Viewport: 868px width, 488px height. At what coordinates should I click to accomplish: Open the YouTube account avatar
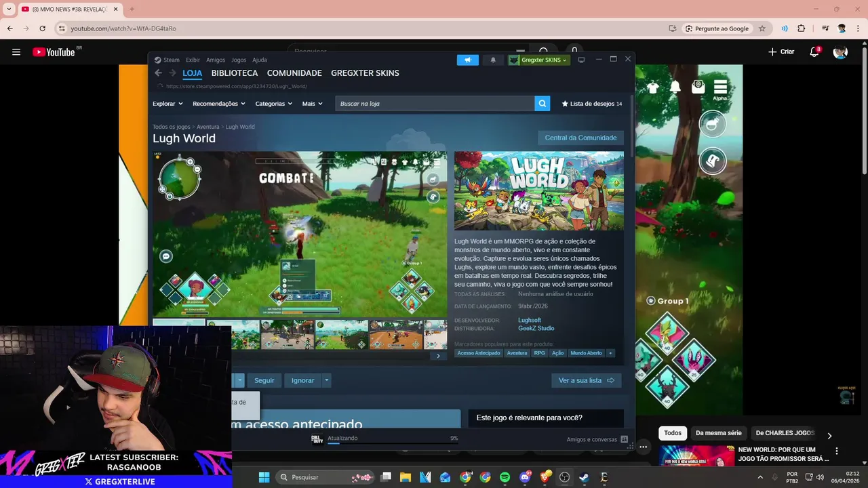840,52
